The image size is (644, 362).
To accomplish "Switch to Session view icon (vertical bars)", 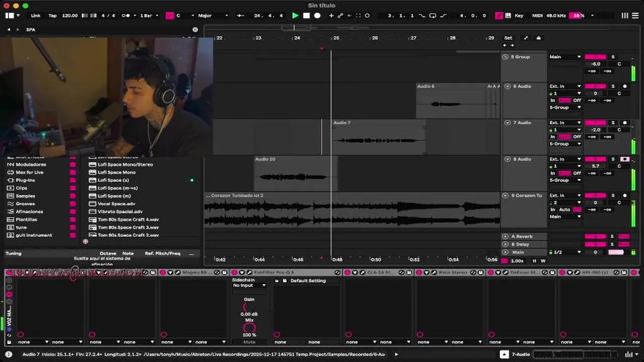I will click(625, 16).
